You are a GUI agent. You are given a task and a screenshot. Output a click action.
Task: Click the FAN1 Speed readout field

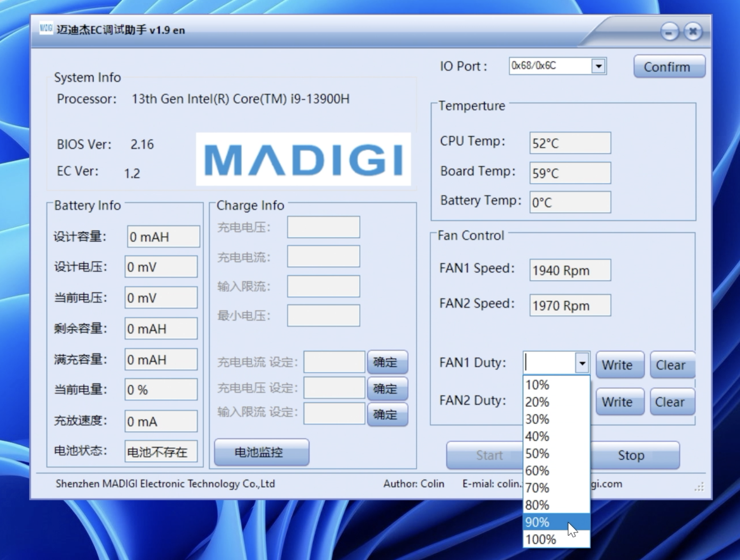coord(570,270)
